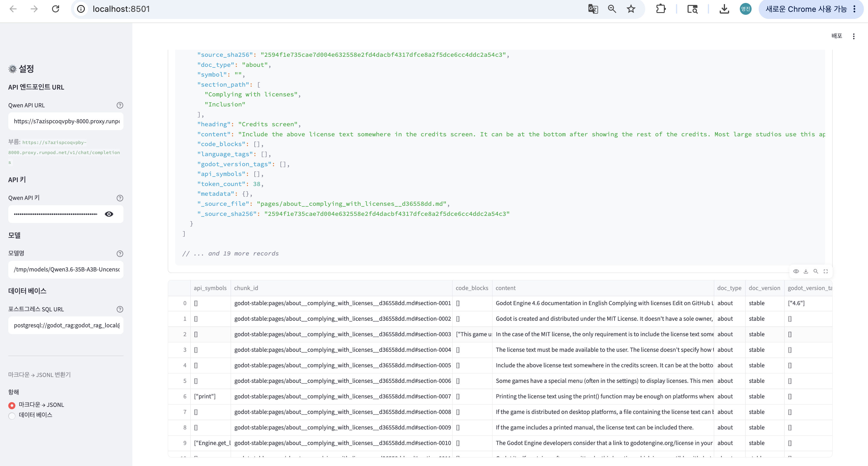Click the "token_count": 38 JSON line
The width and height of the screenshot is (868, 466).
coord(230,184)
